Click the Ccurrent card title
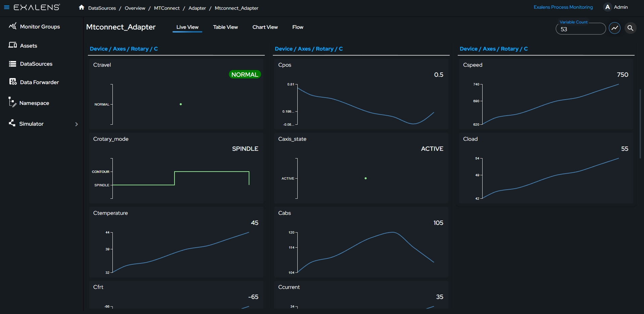Viewport: 644px width, 314px height. [x=289, y=287]
